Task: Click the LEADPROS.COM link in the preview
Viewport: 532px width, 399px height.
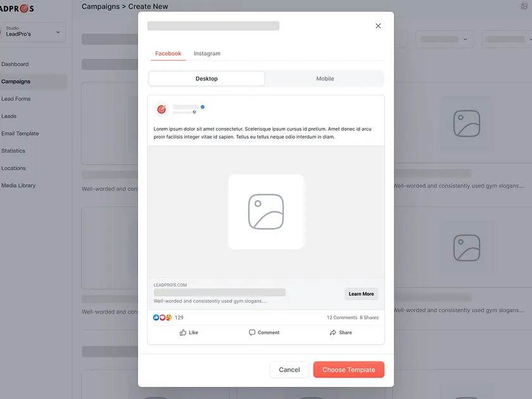Action: (170, 283)
